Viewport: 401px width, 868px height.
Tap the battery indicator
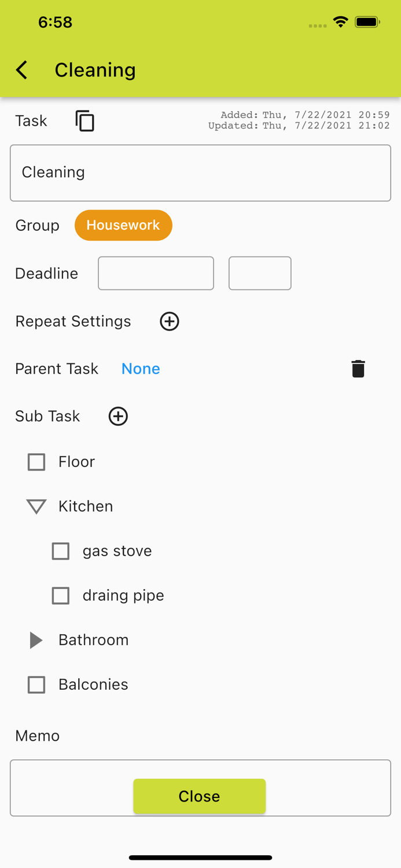pos(367,22)
